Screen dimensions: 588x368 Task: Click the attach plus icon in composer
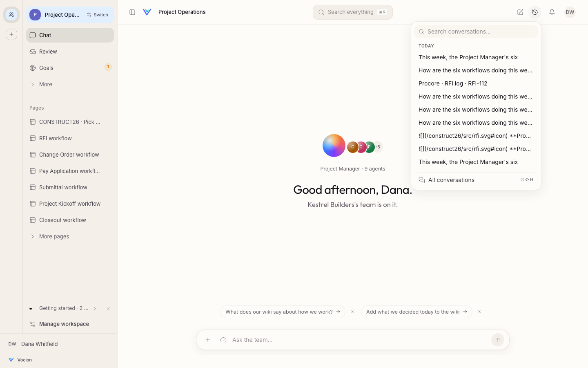208,340
